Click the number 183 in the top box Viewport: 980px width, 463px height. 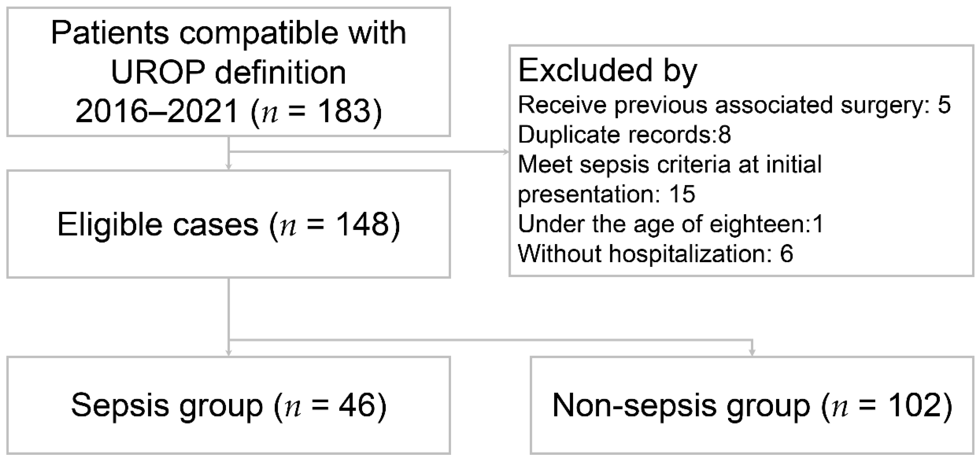[x=345, y=111]
